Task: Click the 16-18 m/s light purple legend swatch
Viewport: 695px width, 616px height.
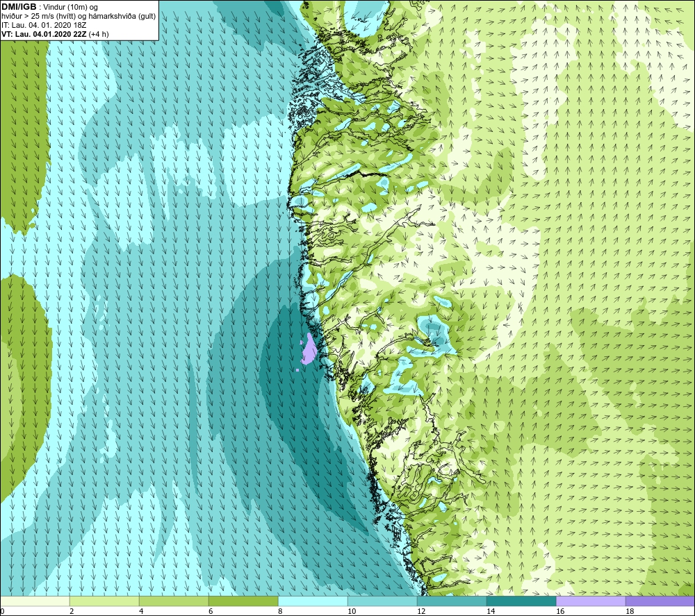Action: pos(591,601)
